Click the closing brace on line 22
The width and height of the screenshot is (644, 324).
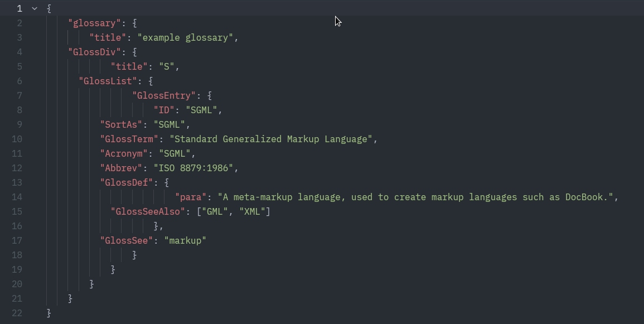pos(47,313)
